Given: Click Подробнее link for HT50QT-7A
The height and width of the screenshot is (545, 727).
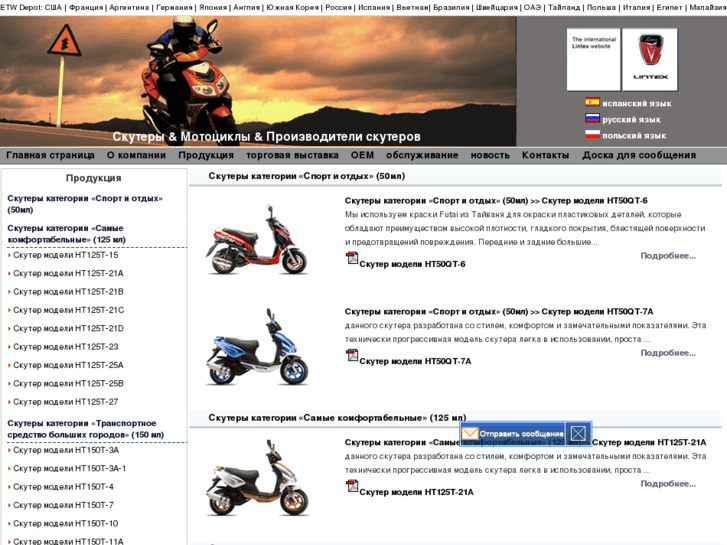Looking at the screenshot, I should 668,353.
